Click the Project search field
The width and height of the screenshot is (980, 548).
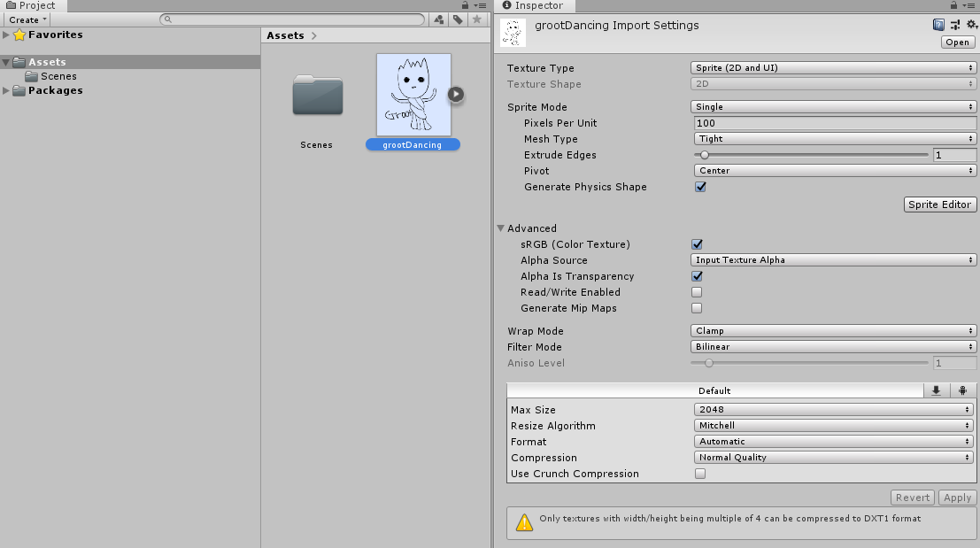[292, 19]
